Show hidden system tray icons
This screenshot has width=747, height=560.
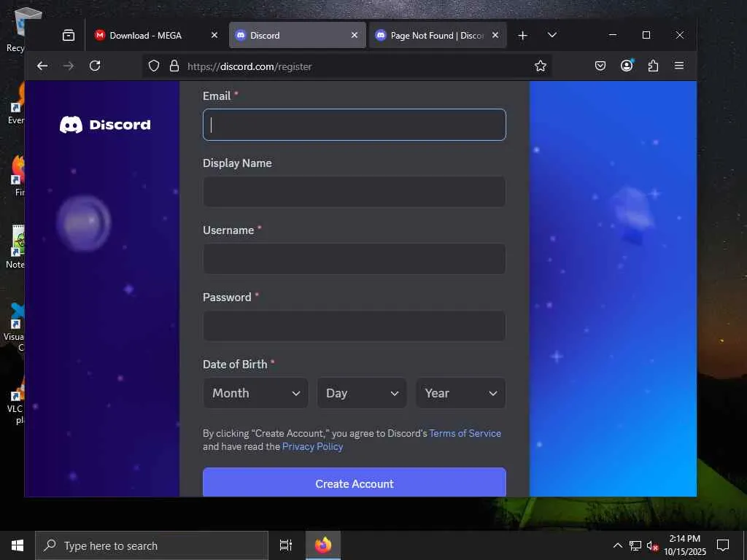(617, 545)
